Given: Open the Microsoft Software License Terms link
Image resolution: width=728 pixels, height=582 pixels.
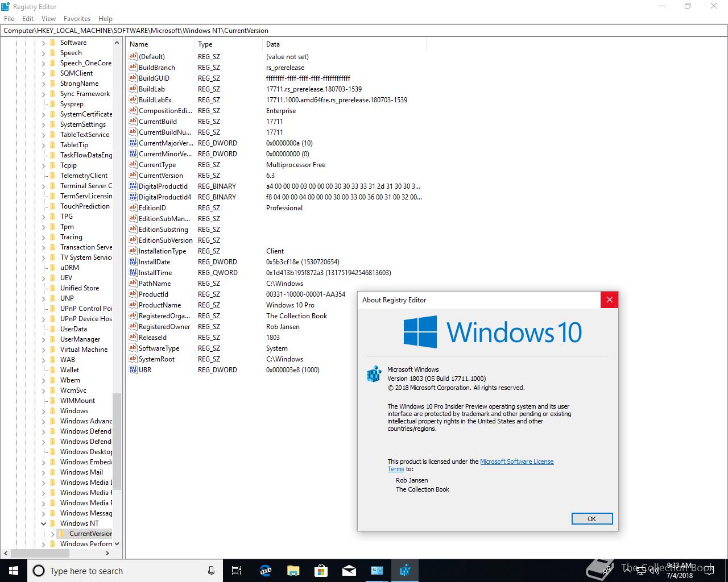Looking at the screenshot, I should coord(516,462).
